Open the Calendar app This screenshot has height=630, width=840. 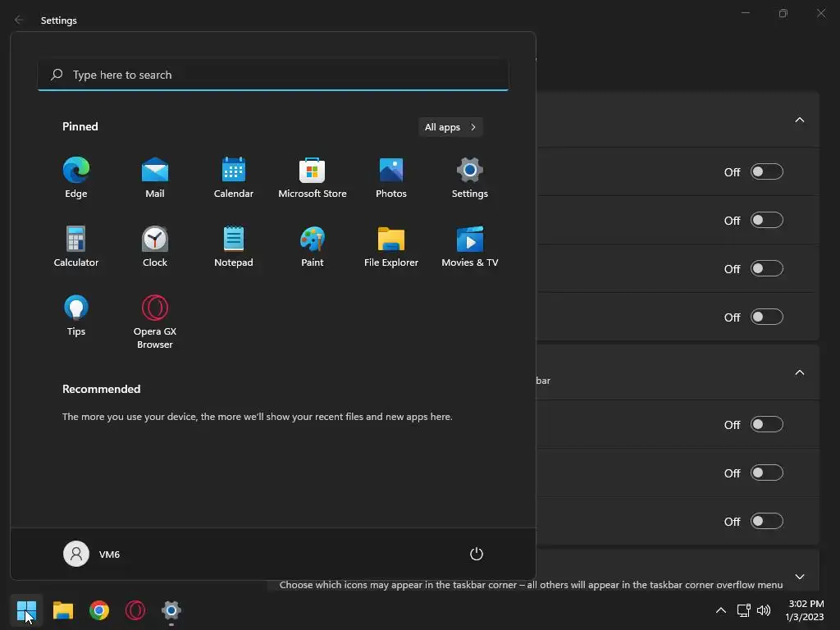pos(234,178)
